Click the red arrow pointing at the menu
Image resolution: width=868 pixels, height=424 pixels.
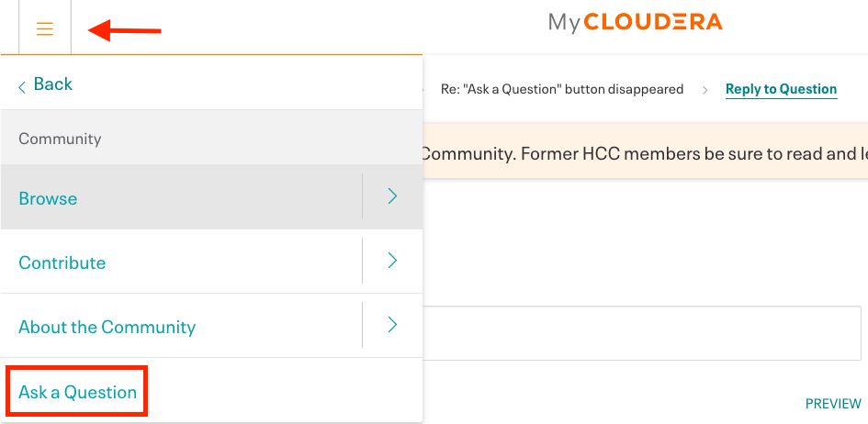(125, 31)
